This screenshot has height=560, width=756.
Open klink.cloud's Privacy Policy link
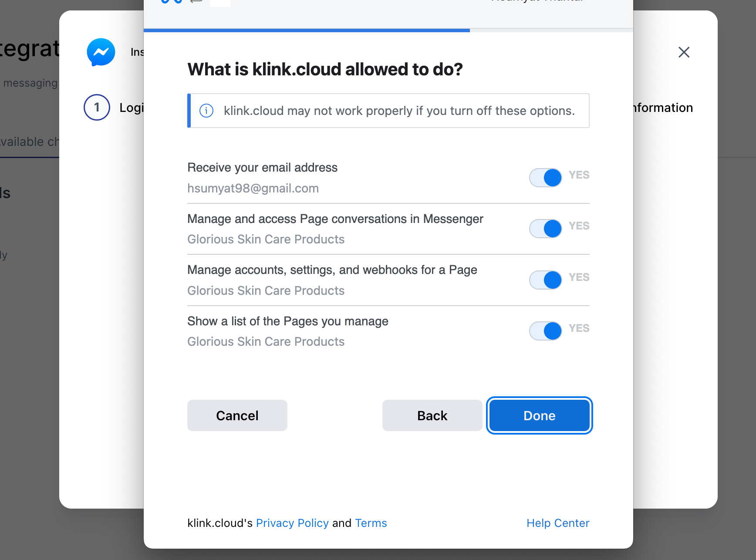click(x=292, y=523)
